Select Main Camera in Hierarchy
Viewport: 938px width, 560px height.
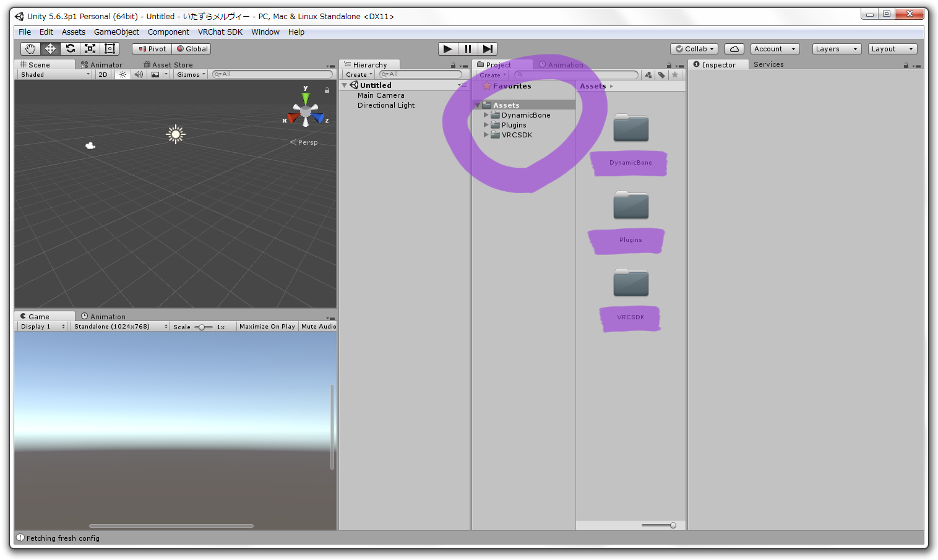(x=381, y=95)
